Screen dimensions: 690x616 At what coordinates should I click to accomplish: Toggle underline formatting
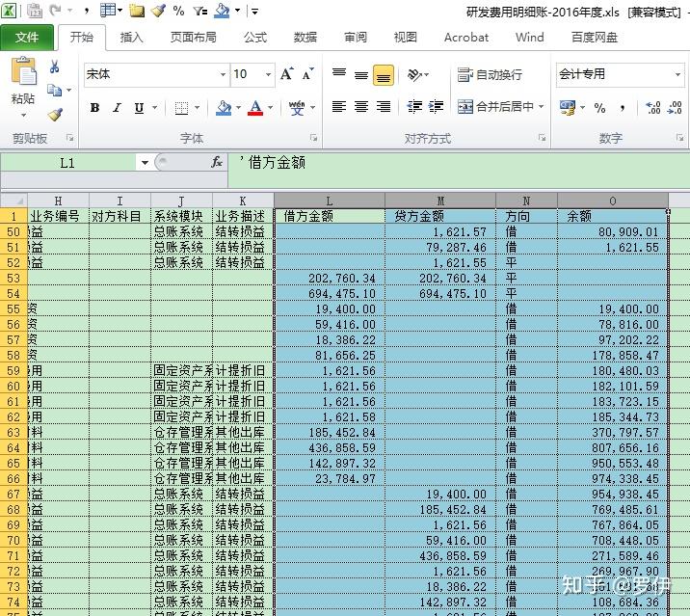pyautogui.click(x=139, y=107)
